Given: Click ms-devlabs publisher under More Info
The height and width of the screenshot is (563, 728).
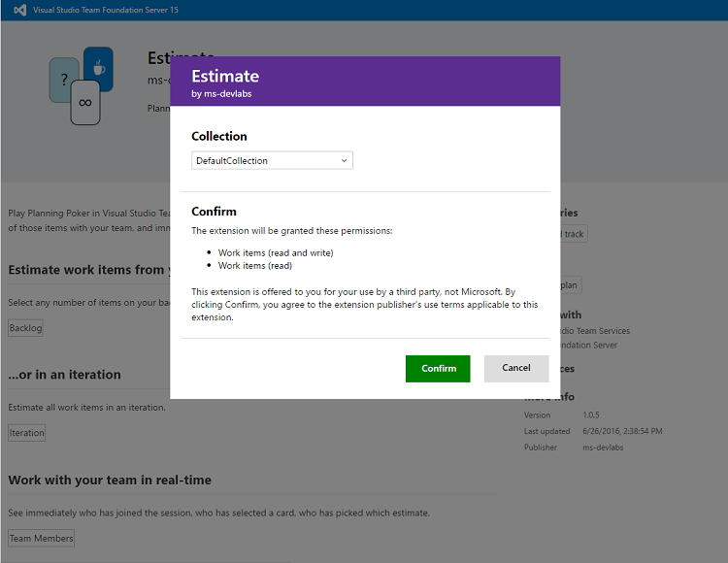Looking at the screenshot, I should click(x=602, y=447).
